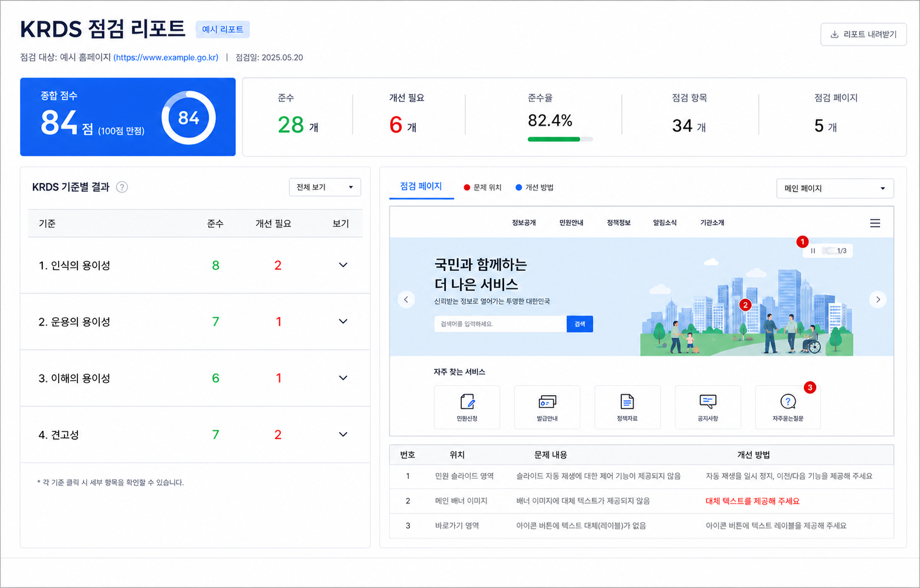The width and height of the screenshot is (920, 588).
Task: Click the 민원안내 menu item
Action: [571, 223]
